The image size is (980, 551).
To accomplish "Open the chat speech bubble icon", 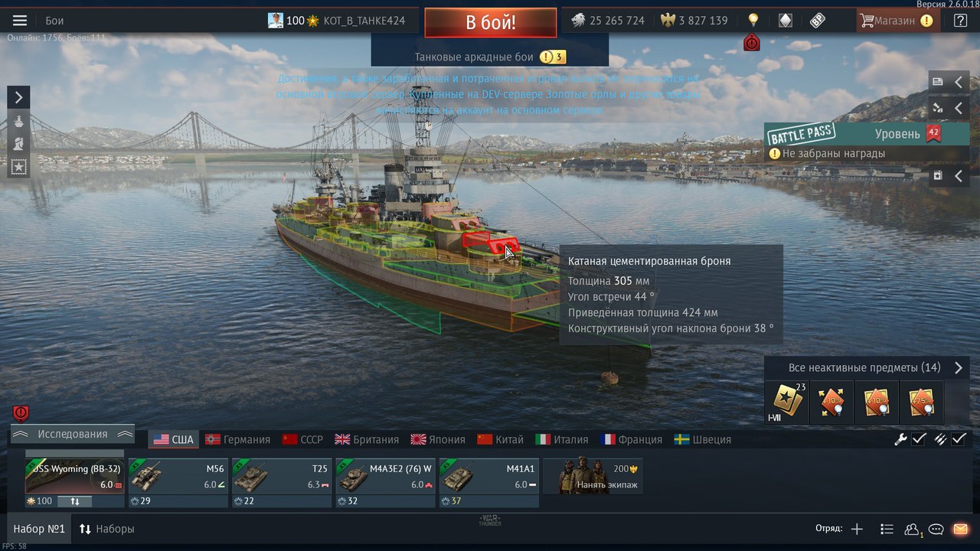I will pyautogui.click(x=936, y=529).
